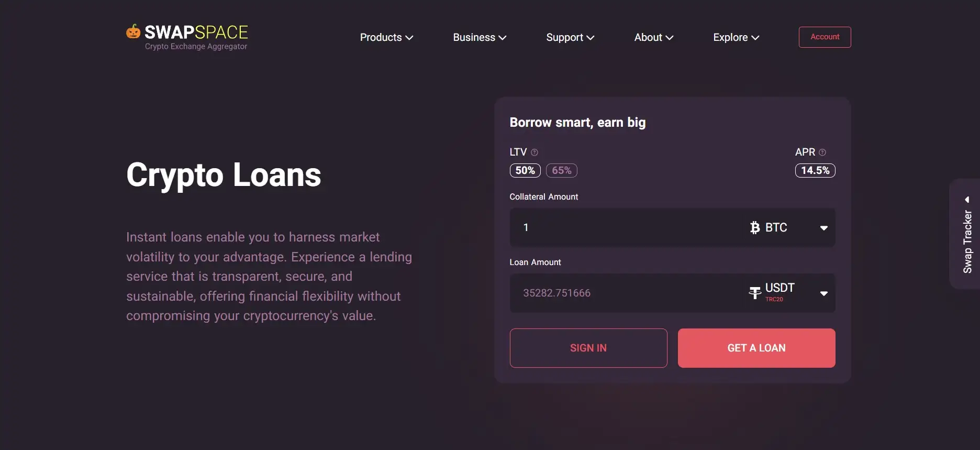Open the Explore menu

pos(736,37)
